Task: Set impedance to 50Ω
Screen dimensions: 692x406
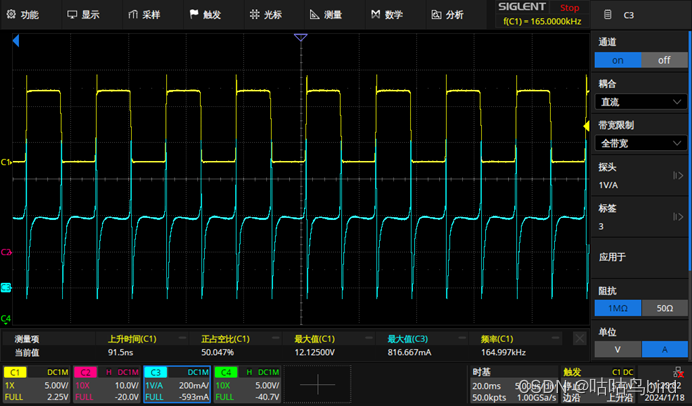Action: coord(664,308)
